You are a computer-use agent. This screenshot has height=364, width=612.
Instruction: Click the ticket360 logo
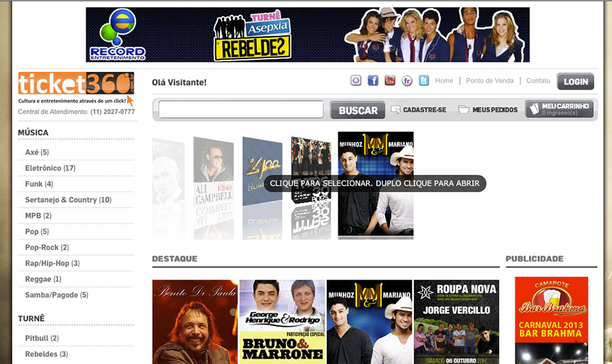[x=76, y=83]
